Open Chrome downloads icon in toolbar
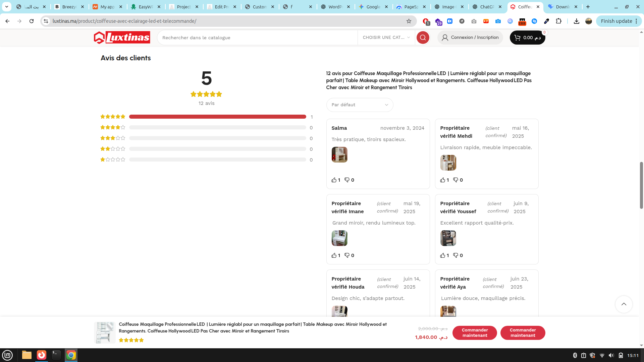 [x=576, y=21]
